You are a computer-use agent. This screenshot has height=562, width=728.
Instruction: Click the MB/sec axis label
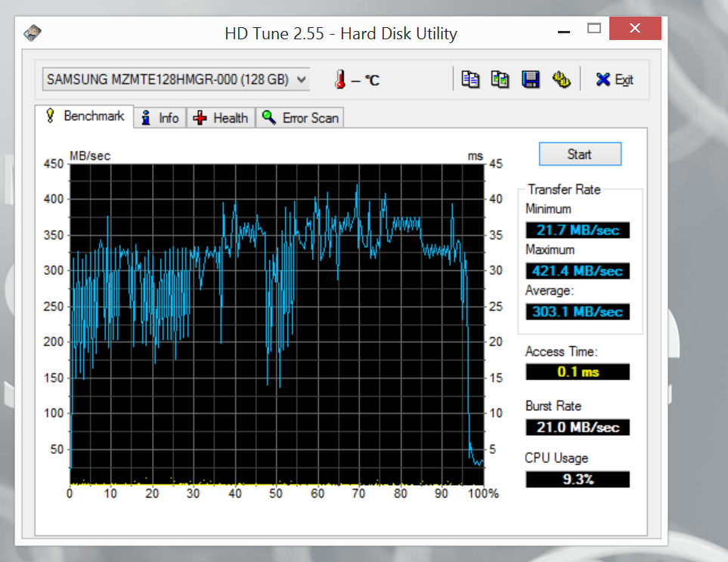tap(90, 156)
